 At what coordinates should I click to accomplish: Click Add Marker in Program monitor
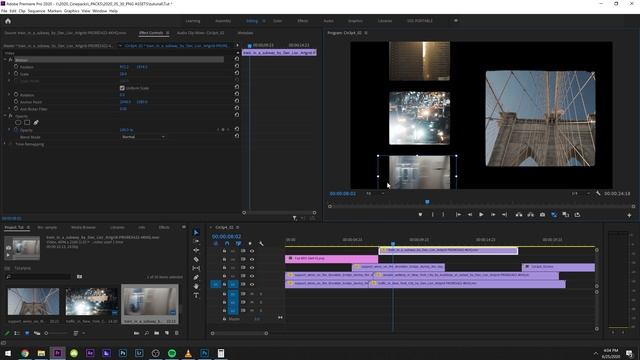tap(420, 215)
